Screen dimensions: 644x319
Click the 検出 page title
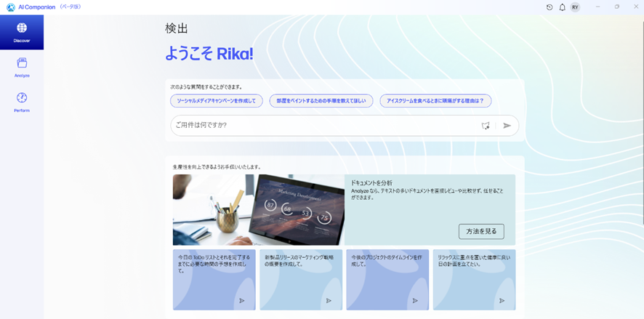(177, 28)
